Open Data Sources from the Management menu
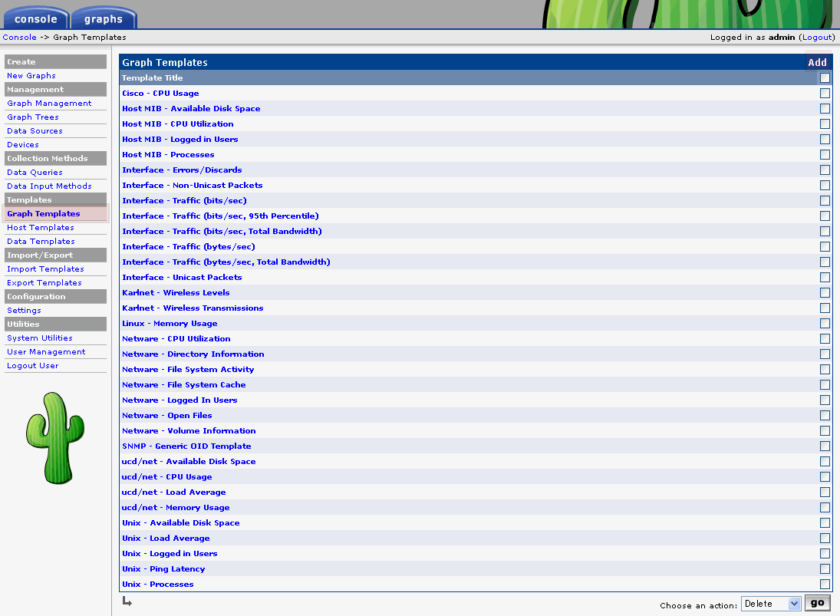Screen dimensions: 840x616 35,131
